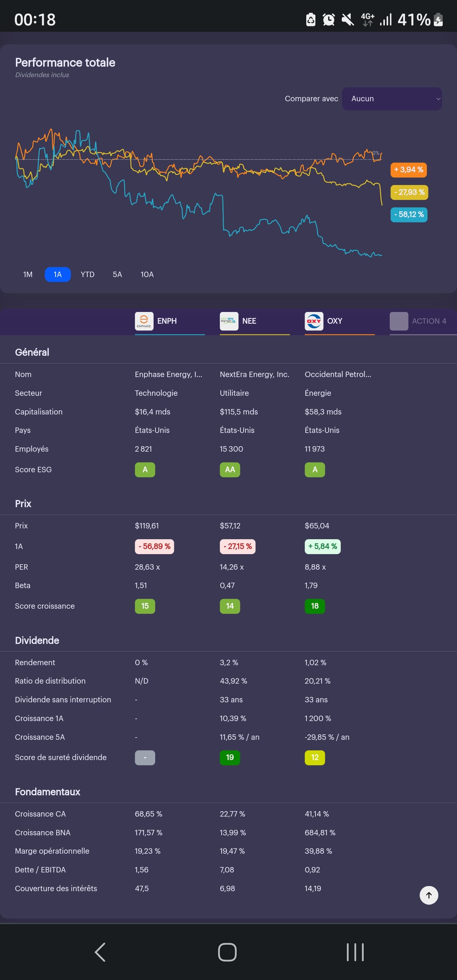Tap the 'Dividende sans interruption' label
457x980 pixels.
[x=63, y=700]
